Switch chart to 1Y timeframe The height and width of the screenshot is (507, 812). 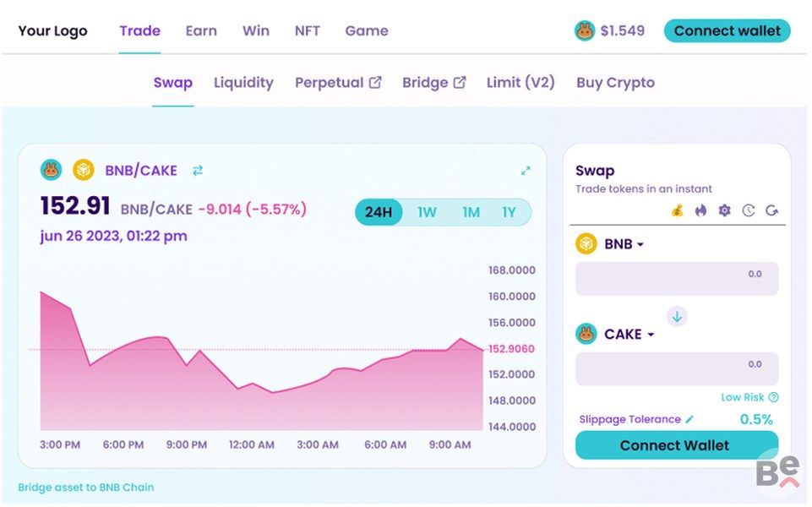[509, 212]
